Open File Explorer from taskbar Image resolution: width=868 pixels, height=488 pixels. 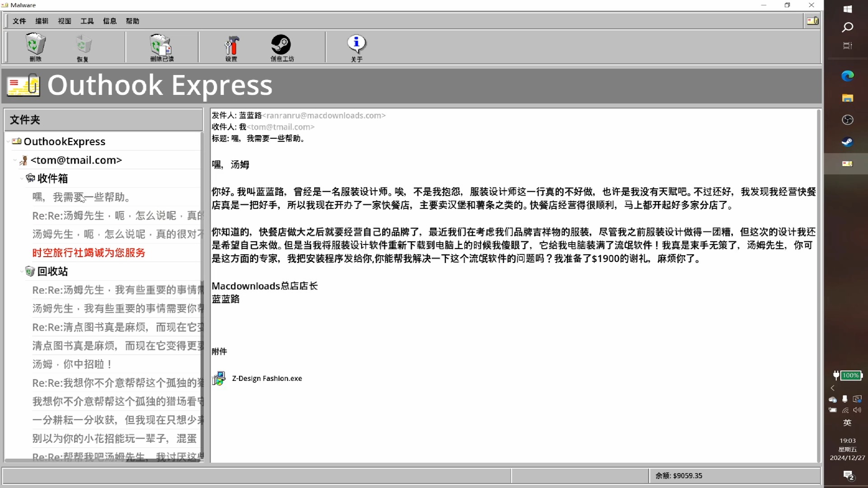(848, 98)
